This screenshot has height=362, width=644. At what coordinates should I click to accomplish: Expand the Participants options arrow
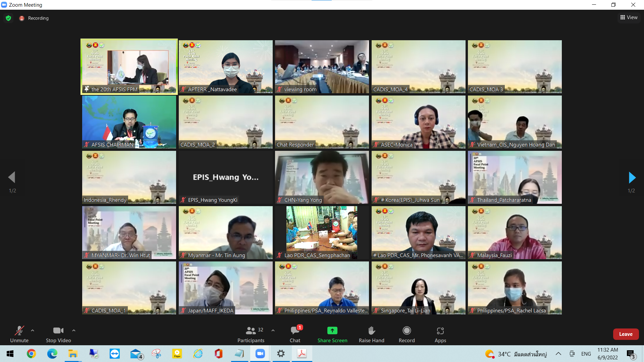pyautogui.click(x=273, y=330)
